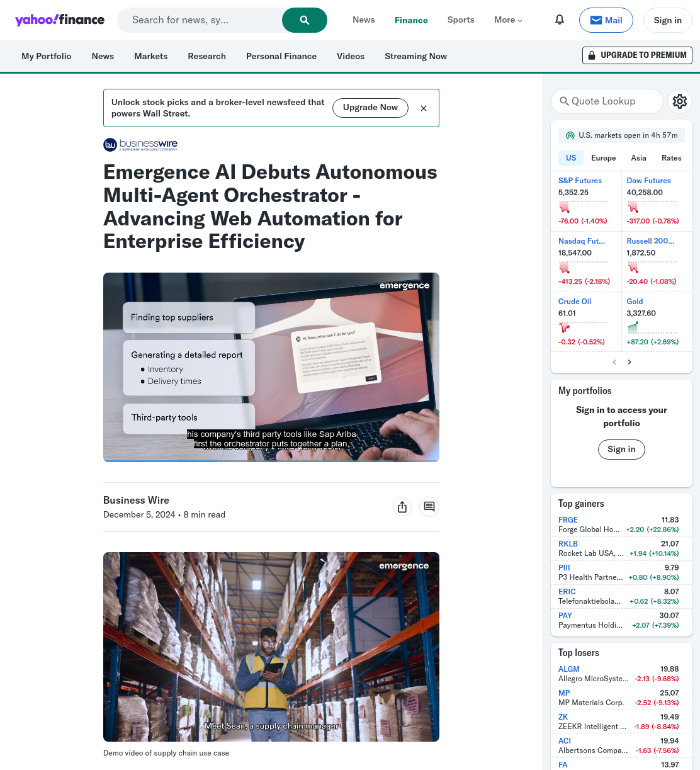Image resolution: width=700 pixels, height=770 pixels.
Task: Click the Upgrade Now button
Action: [370, 108]
